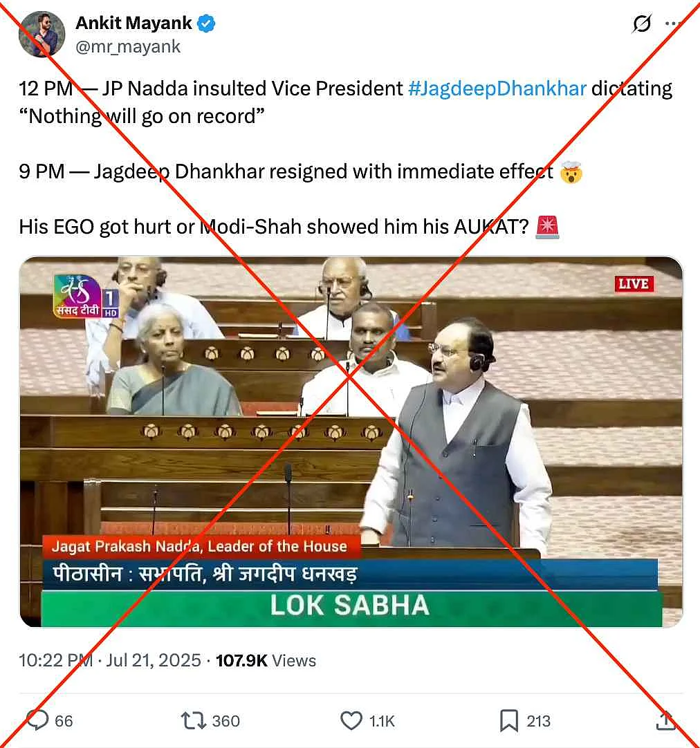Viewport: 700px width, 748px height.
Task: Click the red LIVE badge on video
Action: point(634,284)
